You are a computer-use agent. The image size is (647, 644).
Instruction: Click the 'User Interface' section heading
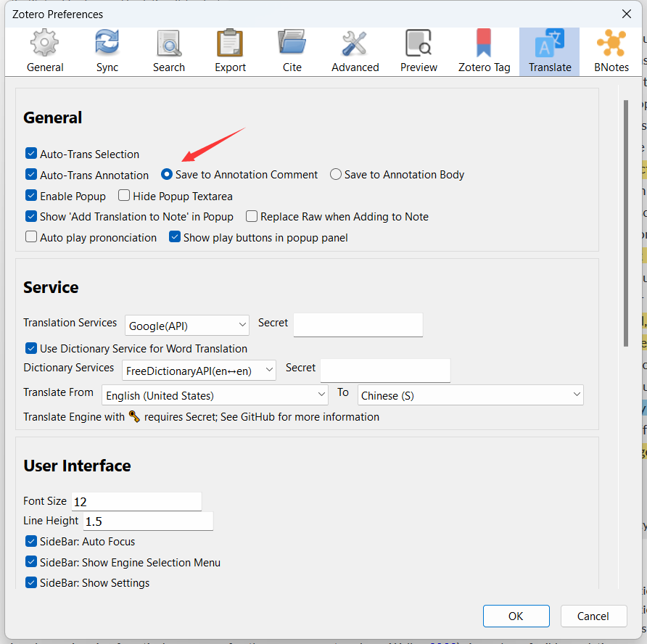click(x=77, y=466)
